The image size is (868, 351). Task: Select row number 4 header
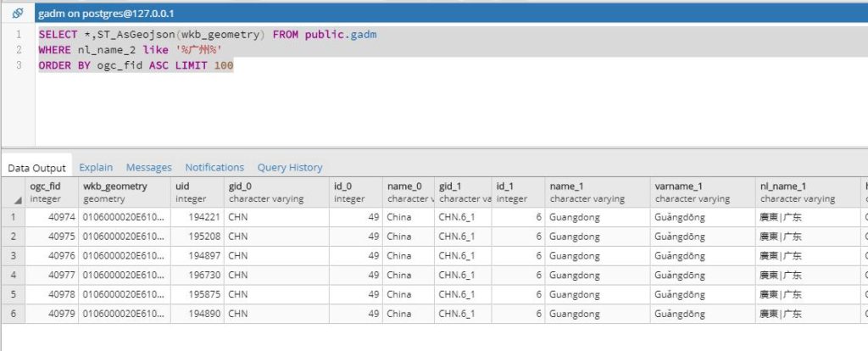tap(14, 276)
